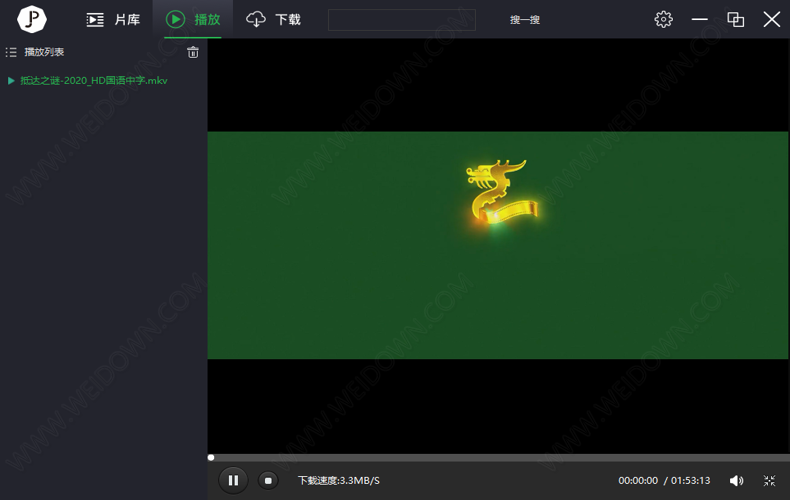Open the 片库 library tab
Screen dimensions: 790x500
113,20
